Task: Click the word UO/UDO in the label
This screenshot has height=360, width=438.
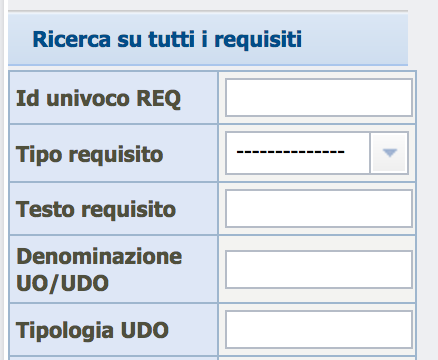Action: pos(62,284)
